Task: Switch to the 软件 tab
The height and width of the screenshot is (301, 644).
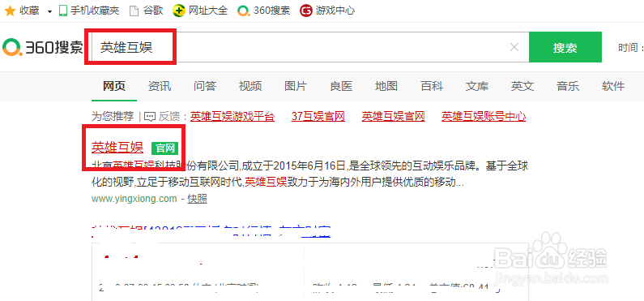Action: pos(613,86)
